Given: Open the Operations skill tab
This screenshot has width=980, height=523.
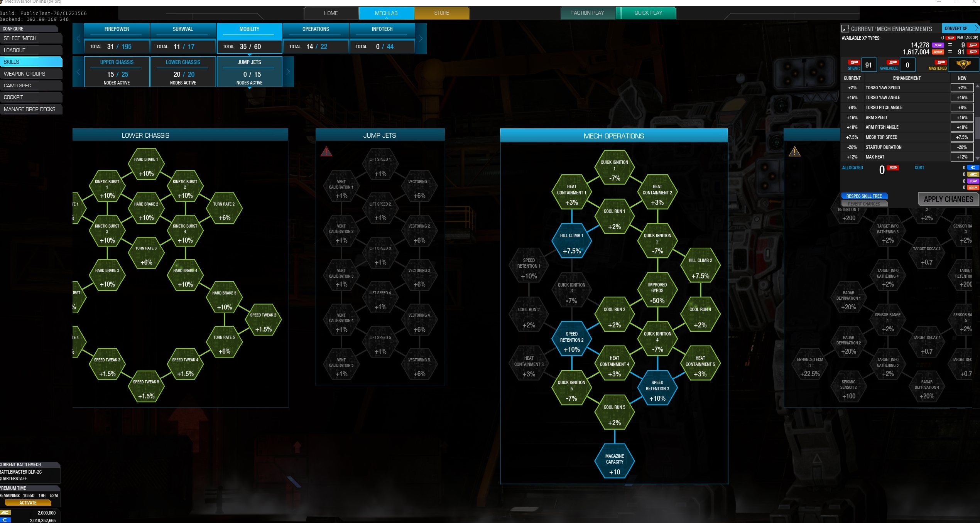Looking at the screenshot, I should [316, 29].
